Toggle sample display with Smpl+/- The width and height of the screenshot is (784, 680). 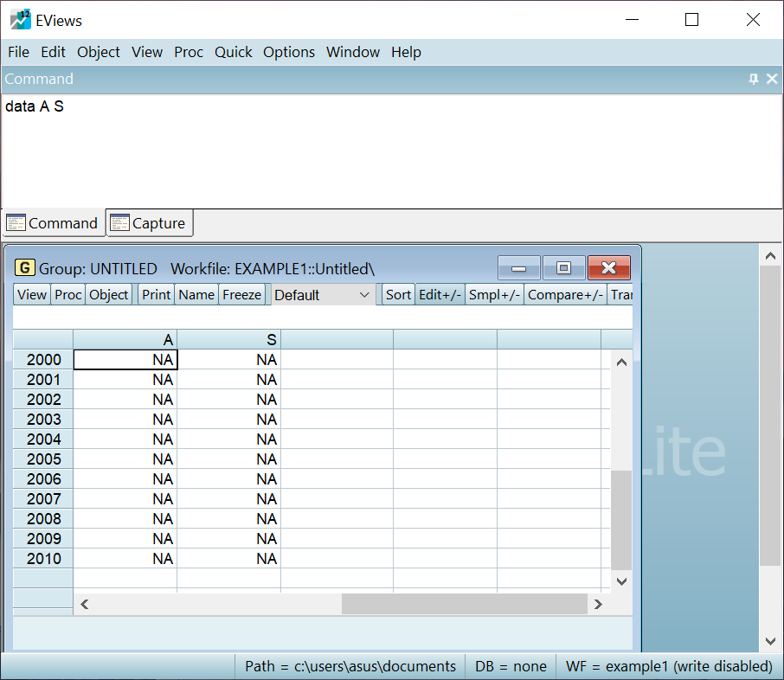point(494,295)
